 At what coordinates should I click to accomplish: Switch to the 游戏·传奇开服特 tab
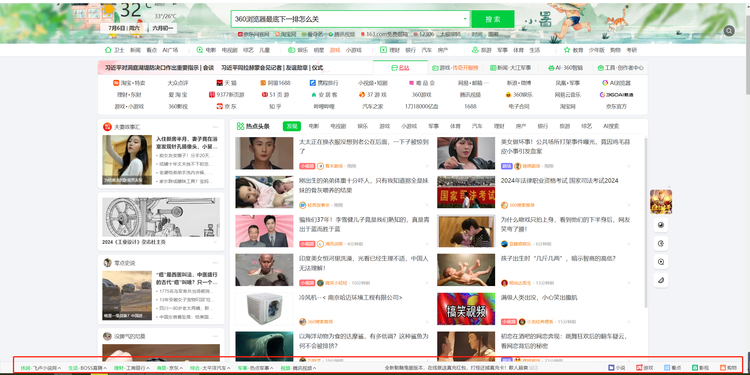(455, 68)
